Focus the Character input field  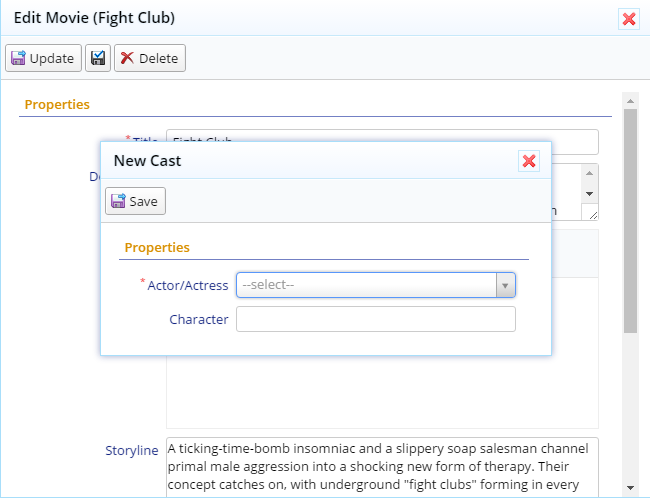tap(375, 319)
